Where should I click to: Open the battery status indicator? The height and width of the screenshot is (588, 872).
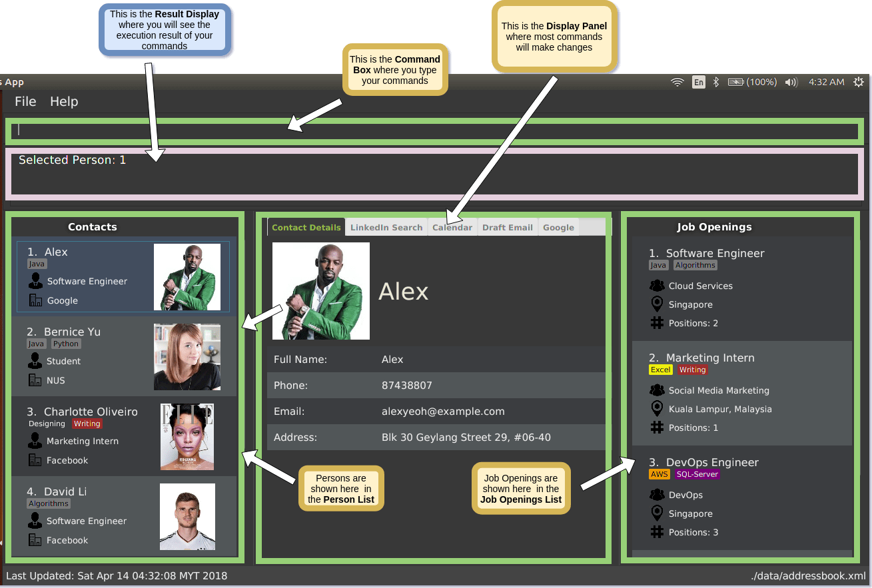(752, 82)
